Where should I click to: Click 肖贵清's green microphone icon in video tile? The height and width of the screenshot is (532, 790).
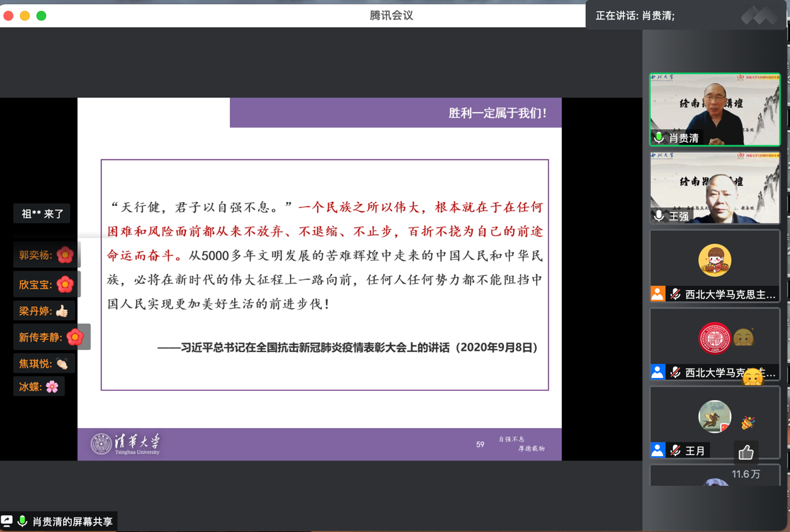[x=659, y=138]
